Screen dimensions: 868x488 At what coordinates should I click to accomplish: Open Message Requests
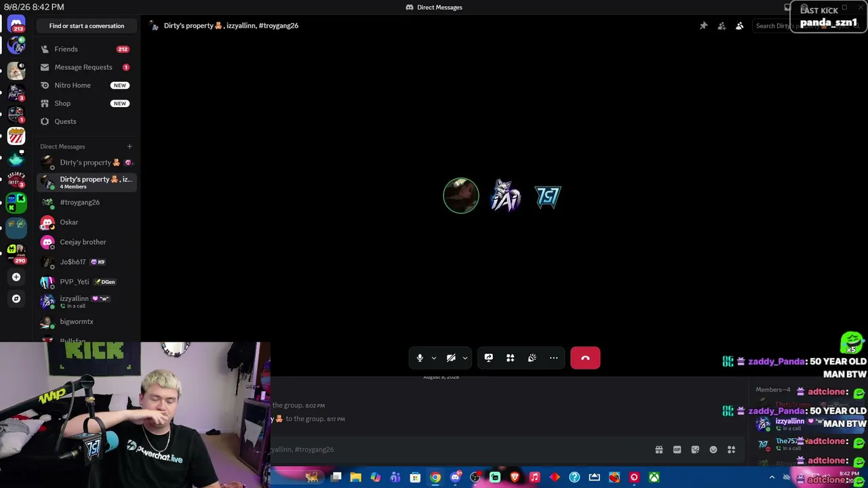click(87, 67)
